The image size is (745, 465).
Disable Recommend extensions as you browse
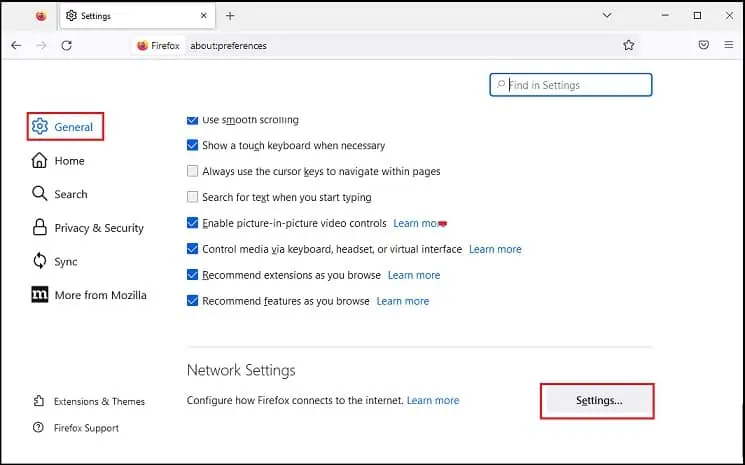(193, 275)
